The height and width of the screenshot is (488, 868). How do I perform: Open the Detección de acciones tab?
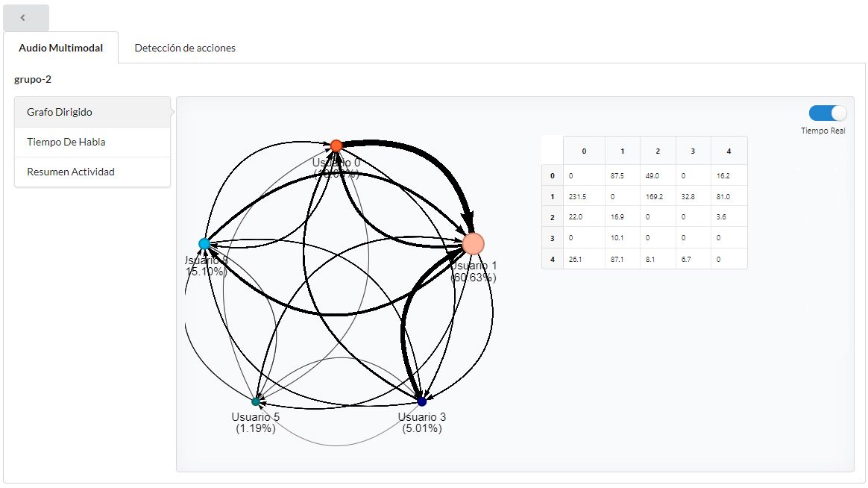(x=185, y=48)
